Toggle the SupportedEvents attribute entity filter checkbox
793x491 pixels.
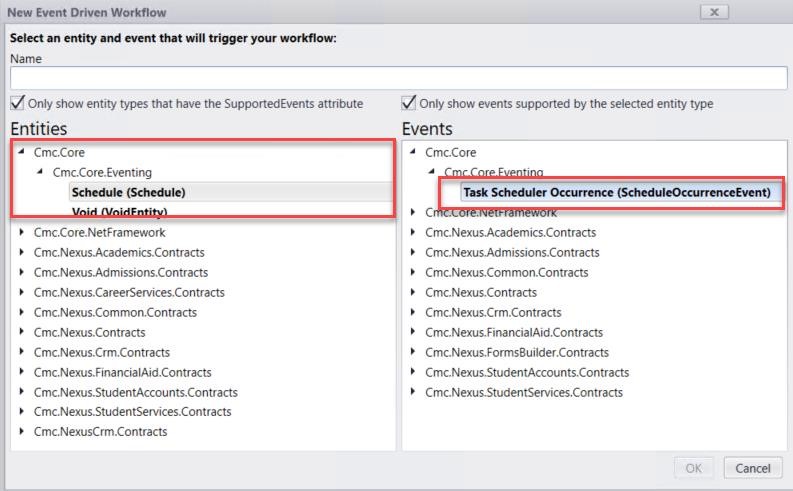[x=17, y=104]
